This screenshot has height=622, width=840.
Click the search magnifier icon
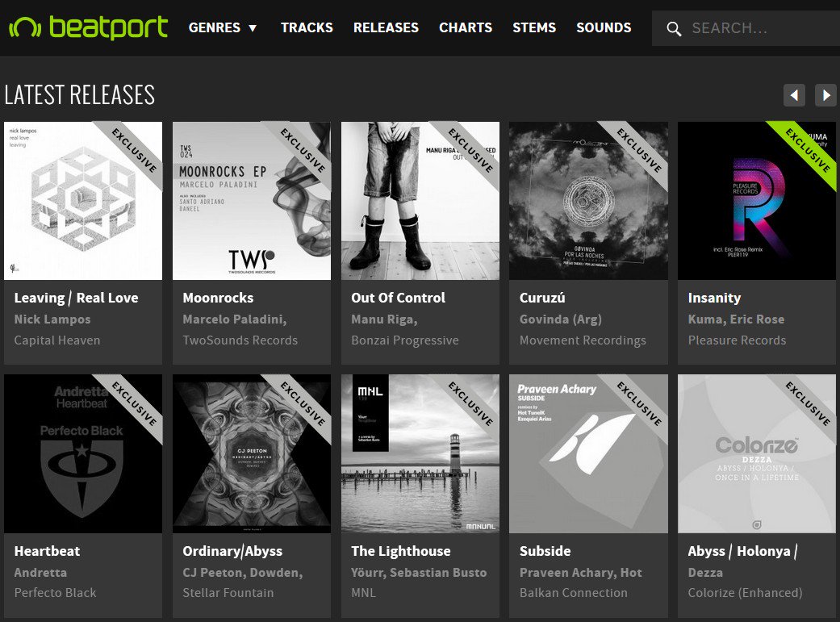coord(674,29)
